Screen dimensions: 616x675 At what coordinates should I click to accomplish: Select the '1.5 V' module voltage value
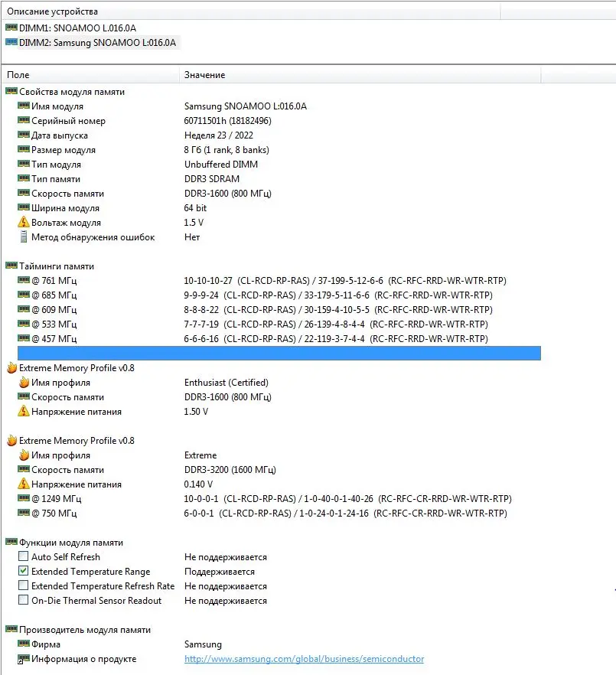[194, 223]
